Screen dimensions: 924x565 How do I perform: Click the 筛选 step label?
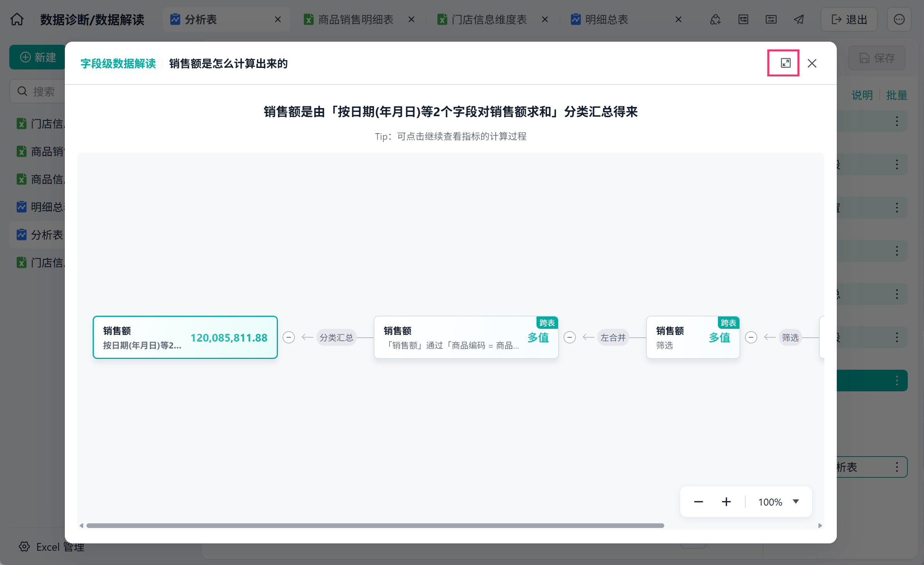[x=790, y=337]
